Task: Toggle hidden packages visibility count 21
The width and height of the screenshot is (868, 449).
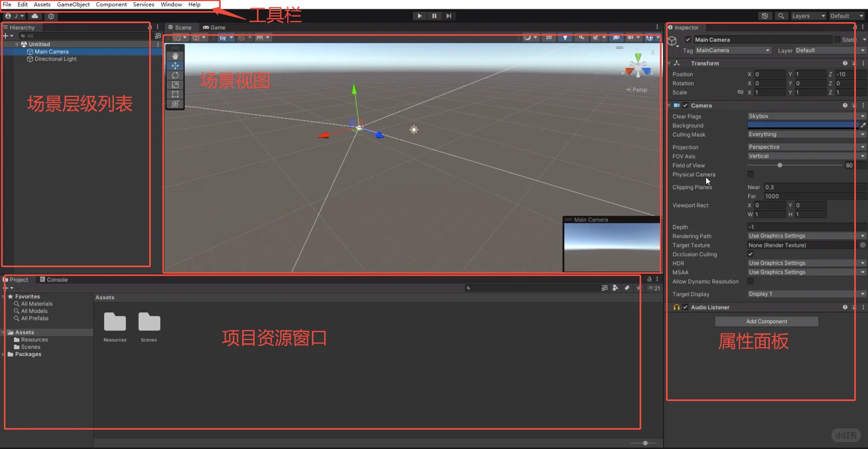Action: pyautogui.click(x=654, y=288)
